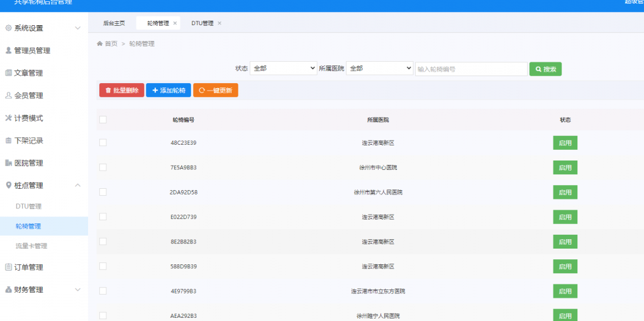Switch to the 后台主页 tab
Viewport: 644px width, 321px height.
[x=114, y=23]
